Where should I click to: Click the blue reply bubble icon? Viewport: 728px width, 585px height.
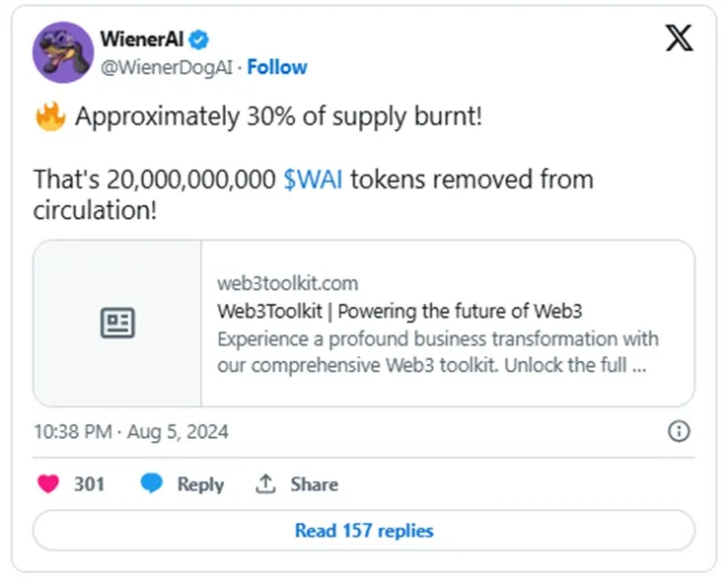151,484
